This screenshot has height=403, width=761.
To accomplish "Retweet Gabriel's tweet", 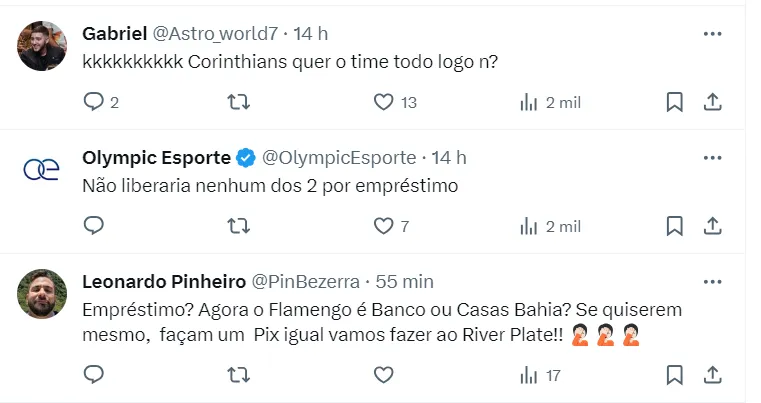I will 239,102.
